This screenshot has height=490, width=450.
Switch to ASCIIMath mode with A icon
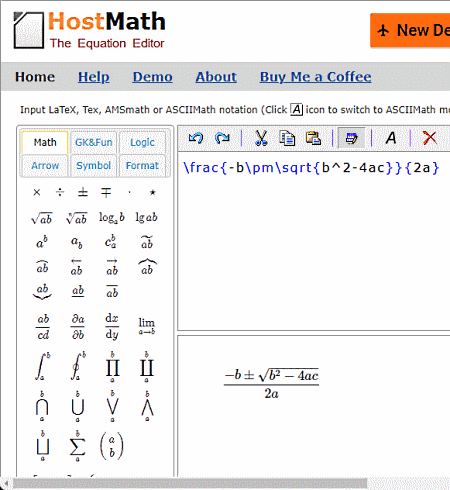[391, 138]
